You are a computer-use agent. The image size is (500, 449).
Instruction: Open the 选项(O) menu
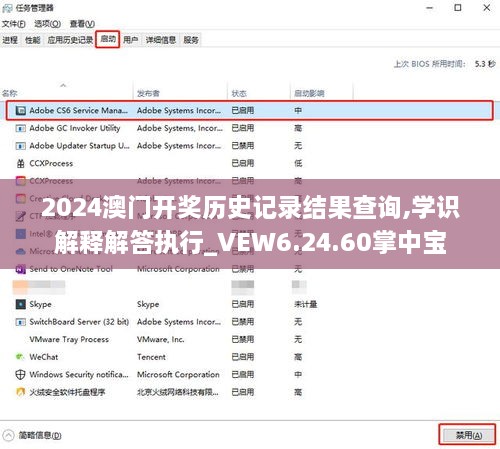click(48, 24)
